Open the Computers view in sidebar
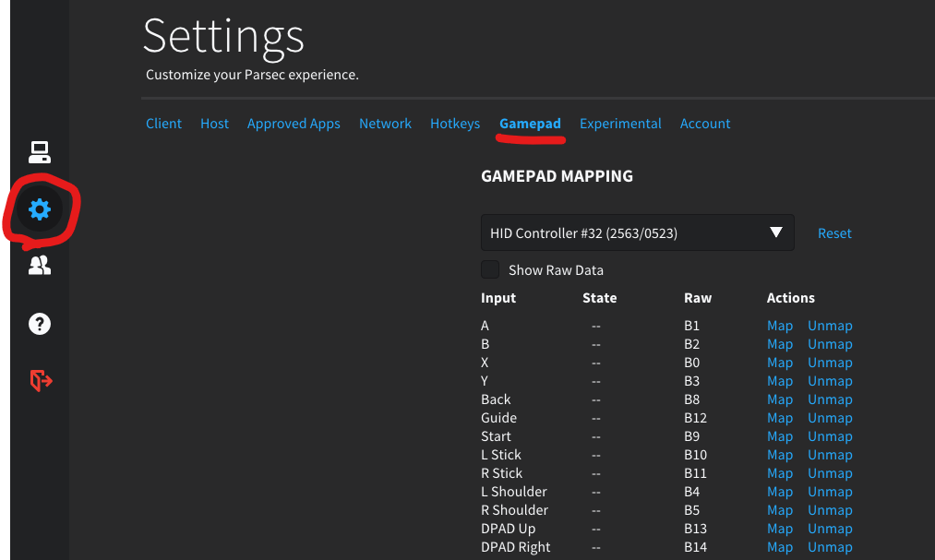The height and width of the screenshot is (560, 935). click(x=40, y=152)
